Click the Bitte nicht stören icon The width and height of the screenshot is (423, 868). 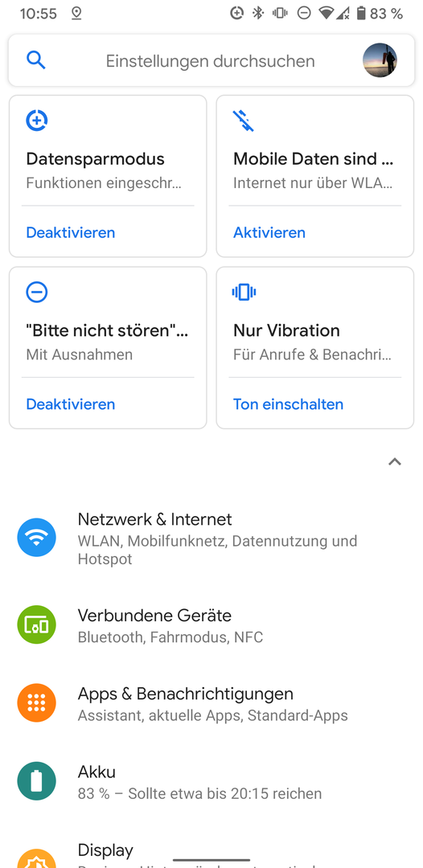pyautogui.click(x=36, y=292)
